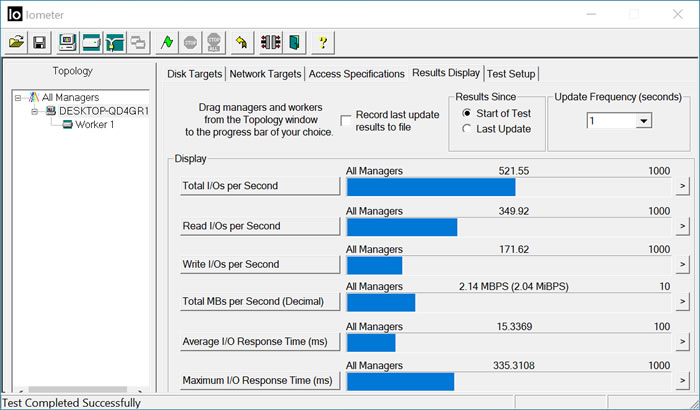Collapse the All Managers tree node

18,97
